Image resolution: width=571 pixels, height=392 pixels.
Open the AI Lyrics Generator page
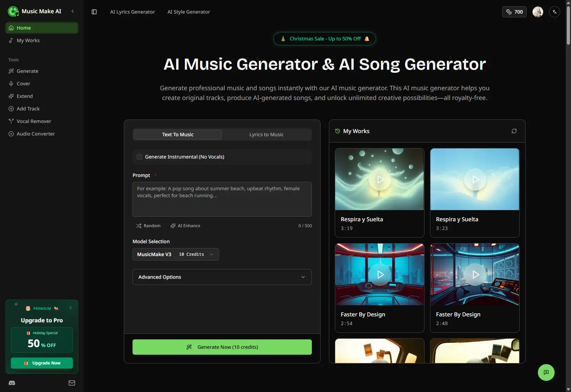point(132,11)
